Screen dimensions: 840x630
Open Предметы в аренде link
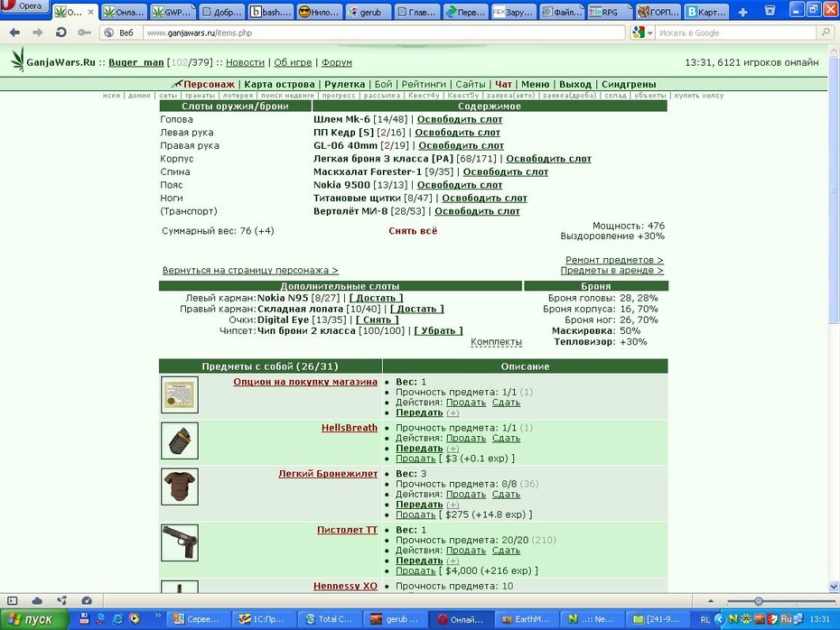pos(611,270)
